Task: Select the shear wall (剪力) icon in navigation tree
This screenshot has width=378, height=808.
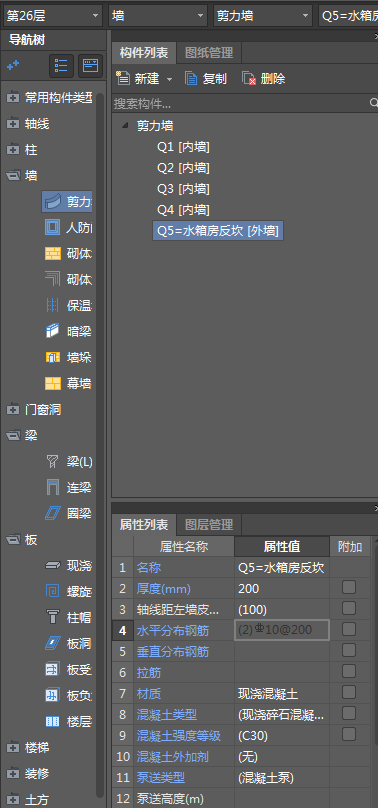Action: click(53, 201)
